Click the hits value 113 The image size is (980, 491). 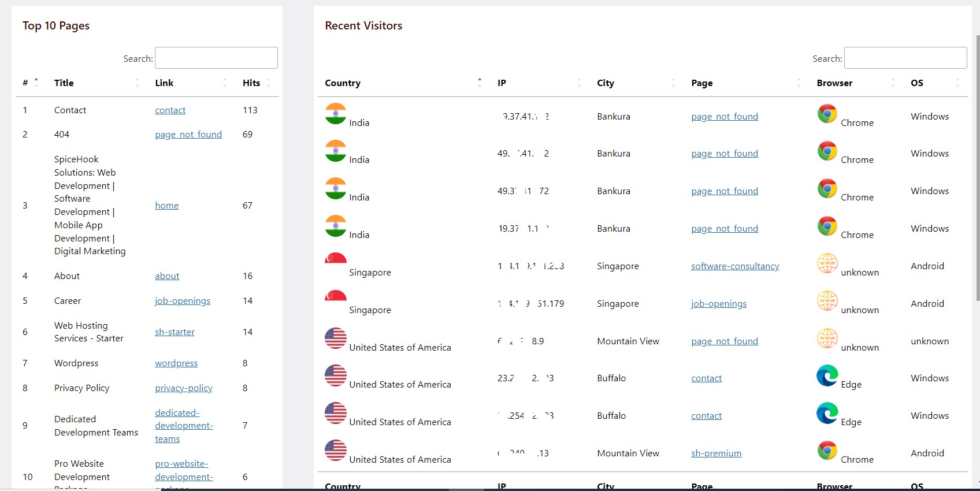(250, 110)
